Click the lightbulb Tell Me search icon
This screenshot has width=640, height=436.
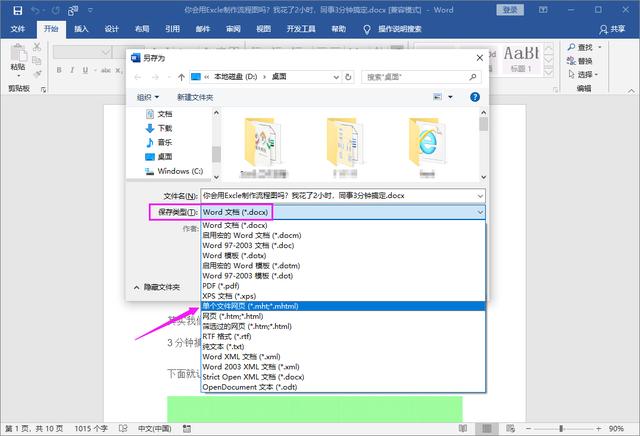click(367, 29)
